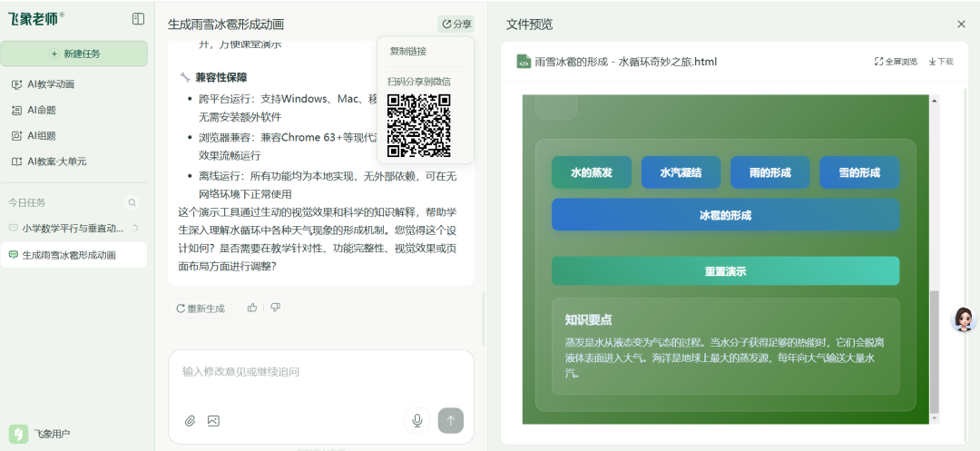Click the 水汽凝结 button
Viewport: 980px width, 451px height.
[x=681, y=172]
